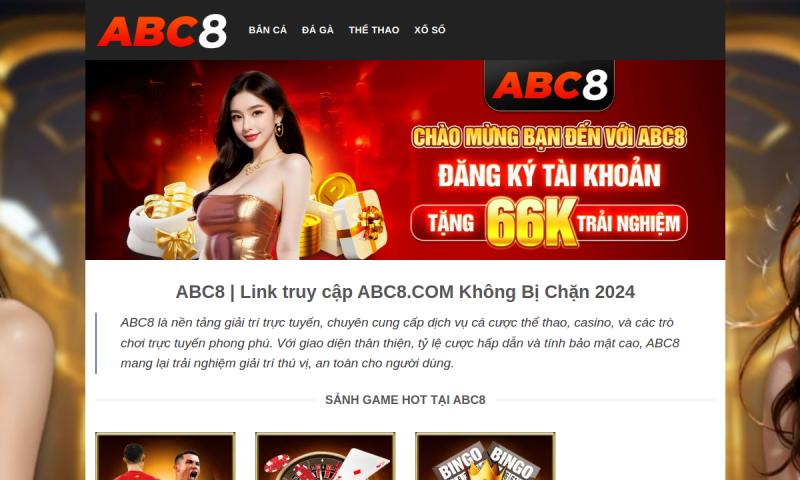The height and width of the screenshot is (480, 800).
Task: Open the Bingo game thumbnail
Action: pos(485,456)
